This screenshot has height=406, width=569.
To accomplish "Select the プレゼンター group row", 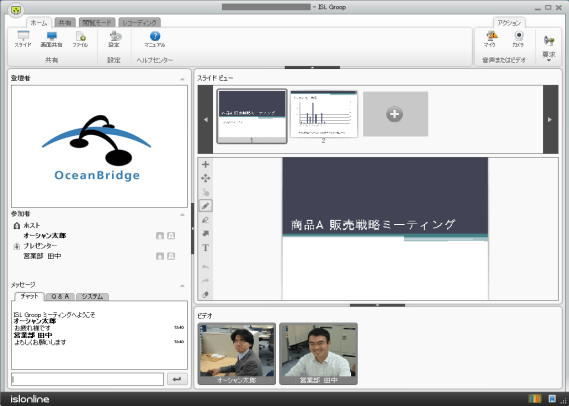I will click(x=40, y=246).
